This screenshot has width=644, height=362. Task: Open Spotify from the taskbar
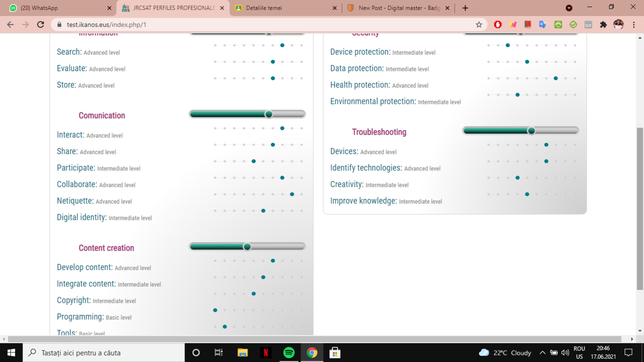coord(289,353)
